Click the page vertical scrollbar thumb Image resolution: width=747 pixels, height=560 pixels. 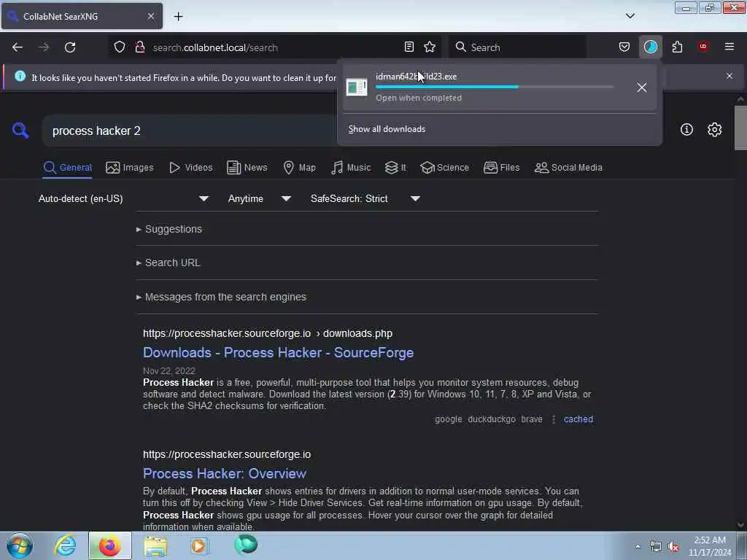pos(740,128)
